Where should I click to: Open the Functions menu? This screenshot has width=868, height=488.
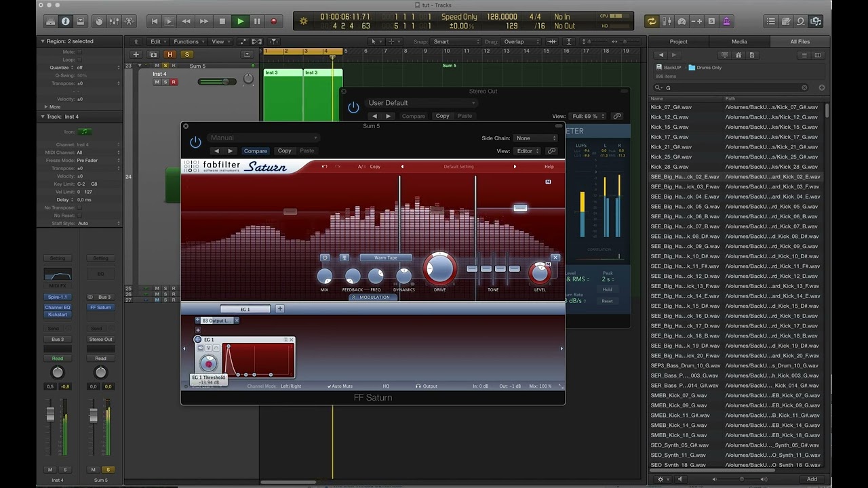189,41
